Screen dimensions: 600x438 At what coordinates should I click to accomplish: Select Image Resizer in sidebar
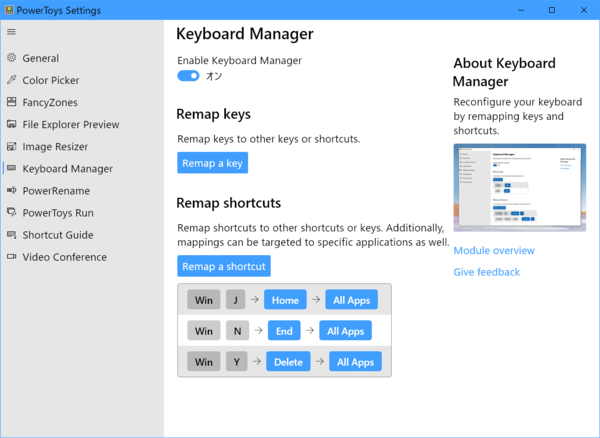82,147
